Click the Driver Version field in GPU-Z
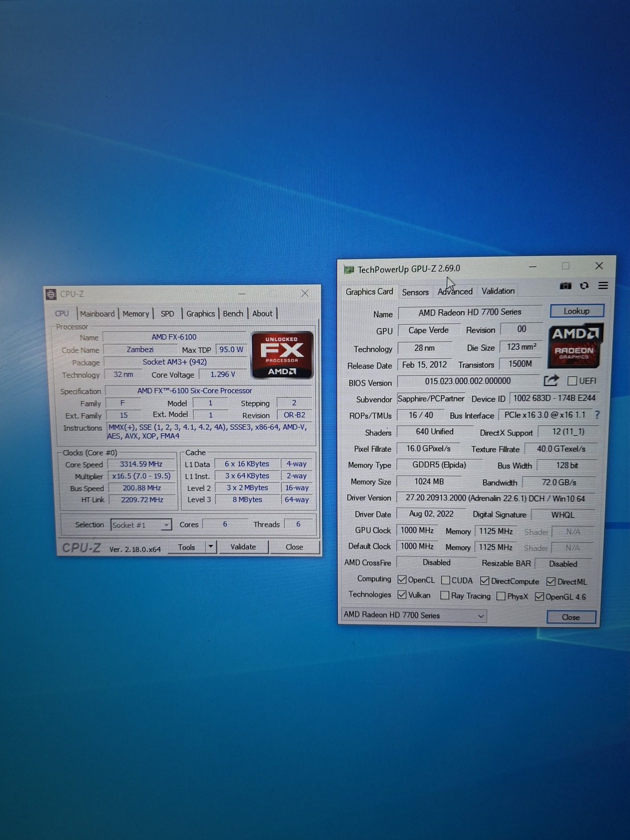Screen dimensions: 630x840 point(495,498)
